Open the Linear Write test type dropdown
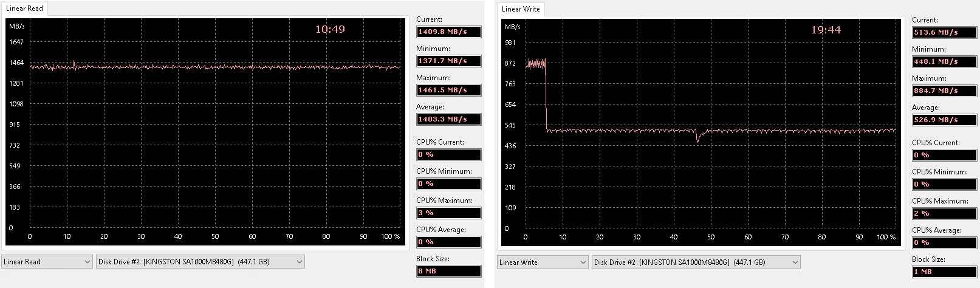The height and width of the screenshot is (288, 980). coord(543,262)
